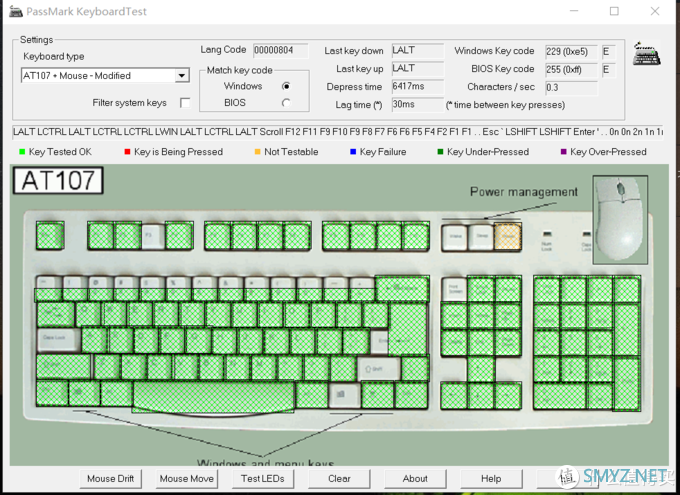Viewport: 680px width, 495px height.
Task: Click the Lang Code field showing 00000804
Action: (281, 50)
